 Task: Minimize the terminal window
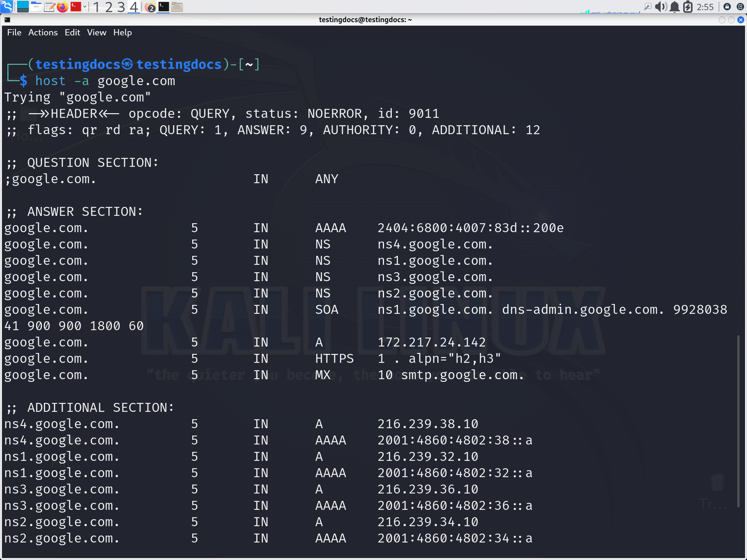[x=722, y=19]
